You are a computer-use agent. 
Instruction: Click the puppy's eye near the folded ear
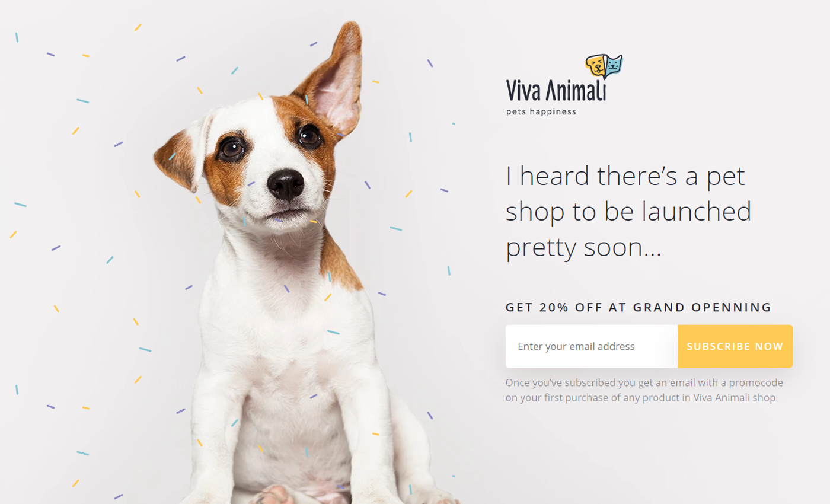point(232,148)
